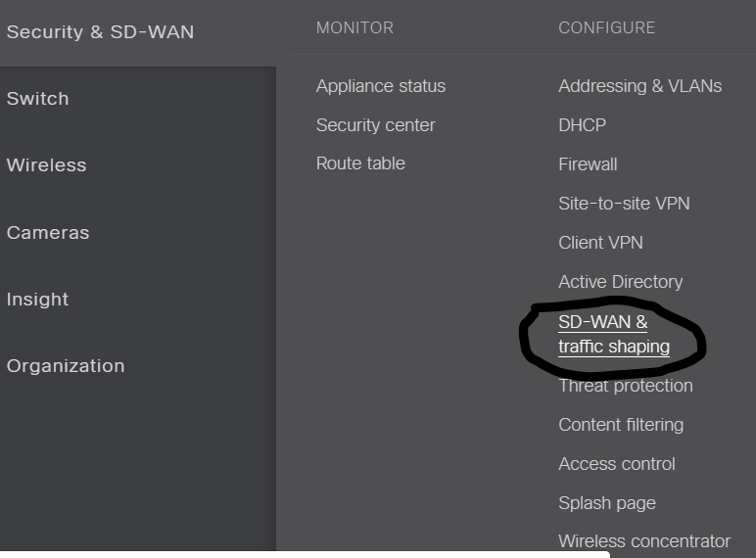
Task: Select Switch in the sidebar
Action: (x=37, y=98)
